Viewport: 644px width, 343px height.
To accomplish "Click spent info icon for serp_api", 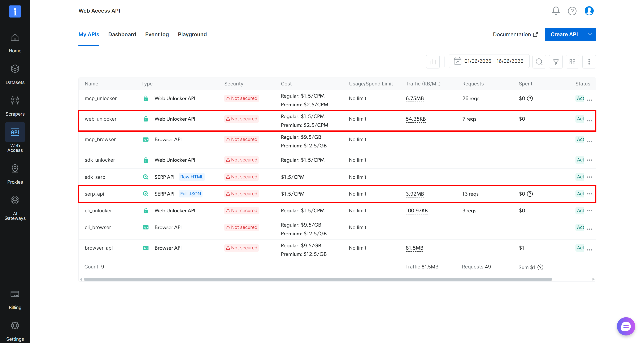I will click(530, 194).
